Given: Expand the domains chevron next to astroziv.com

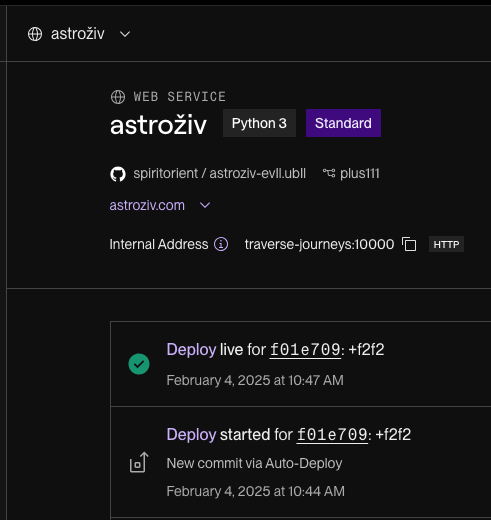Looking at the screenshot, I should tap(205, 205).
